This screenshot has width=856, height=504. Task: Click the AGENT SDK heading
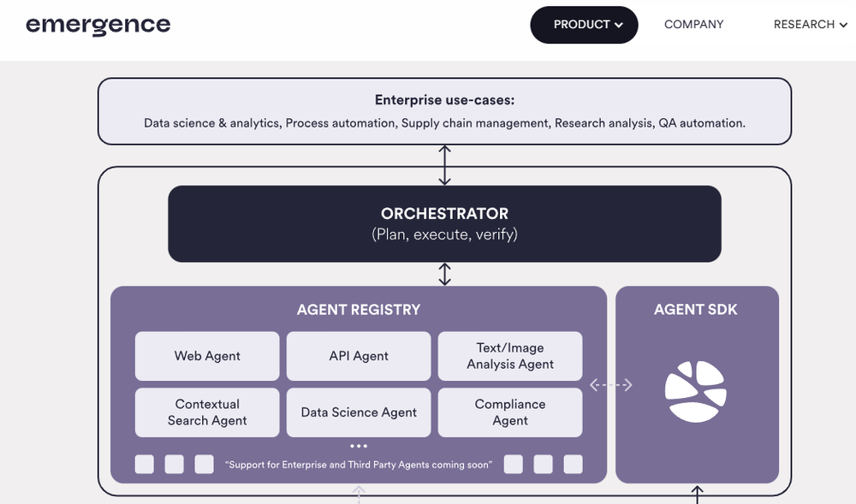pyautogui.click(x=695, y=310)
